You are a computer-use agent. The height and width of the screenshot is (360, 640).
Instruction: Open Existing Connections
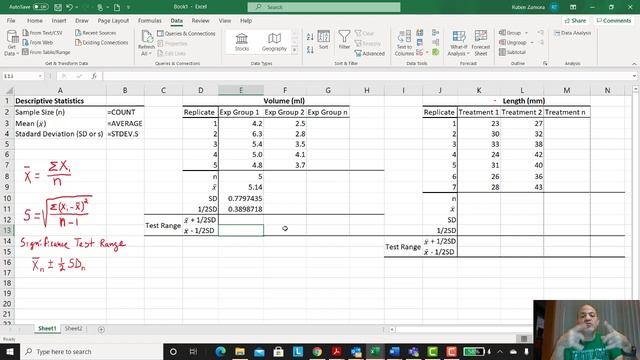click(x=102, y=42)
